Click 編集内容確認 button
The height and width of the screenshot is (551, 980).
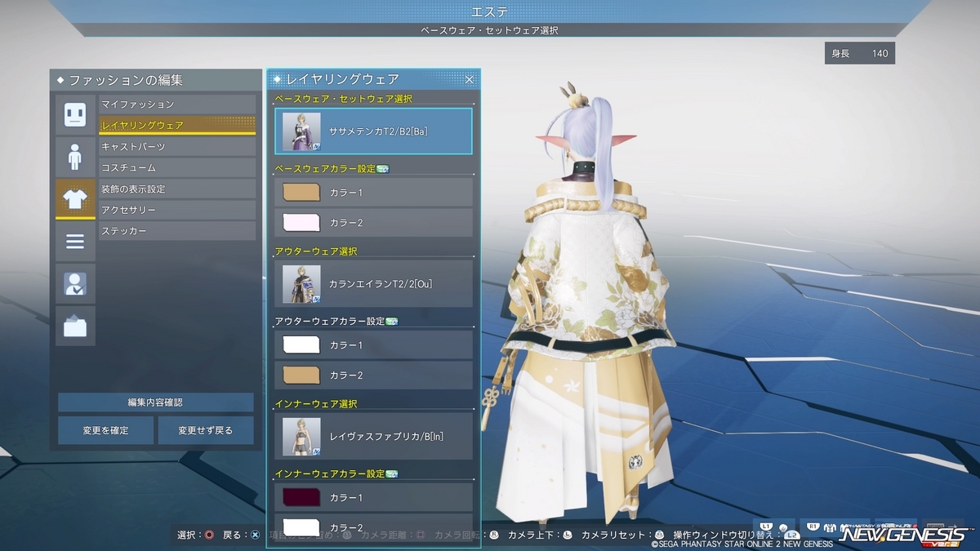tap(155, 402)
